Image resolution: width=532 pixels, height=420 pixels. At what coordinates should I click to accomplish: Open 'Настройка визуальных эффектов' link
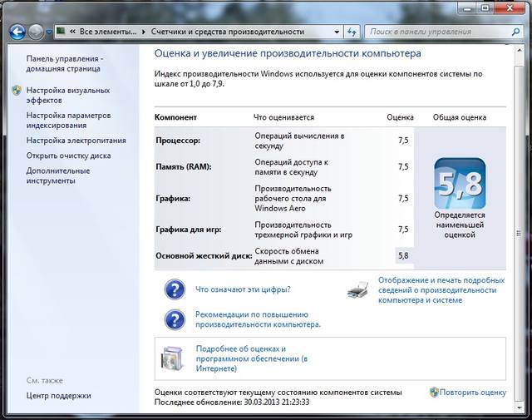click(x=67, y=95)
